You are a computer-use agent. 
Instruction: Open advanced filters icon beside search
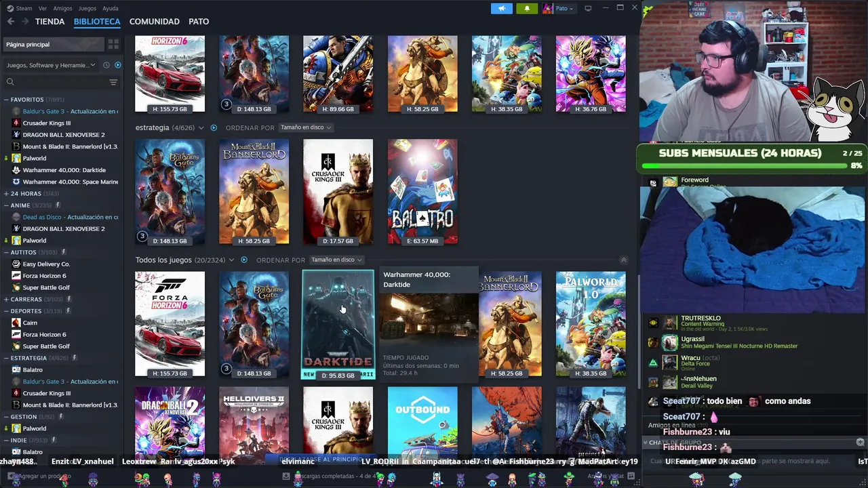[113, 82]
